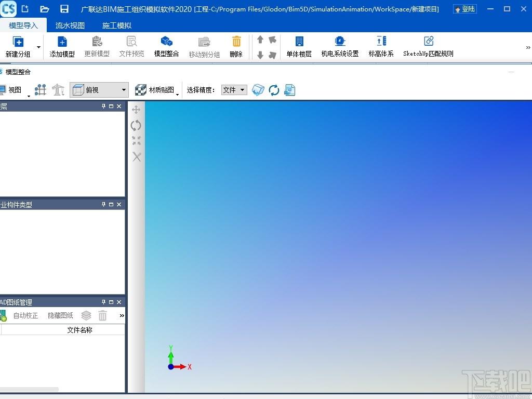Open the 模型整合 model integration tool
532x399 pixels.
(166, 46)
